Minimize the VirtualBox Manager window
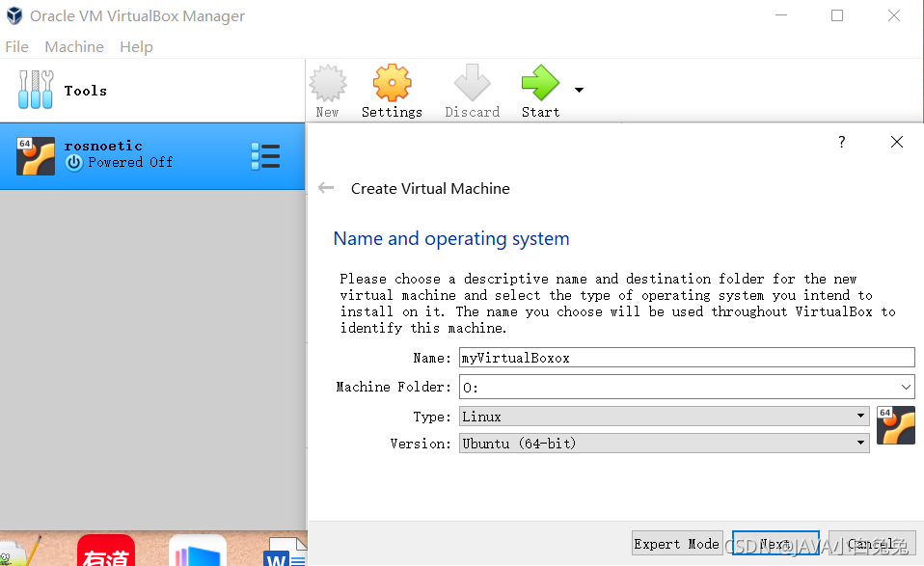This screenshot has width=924, height=566. point(781,15)
